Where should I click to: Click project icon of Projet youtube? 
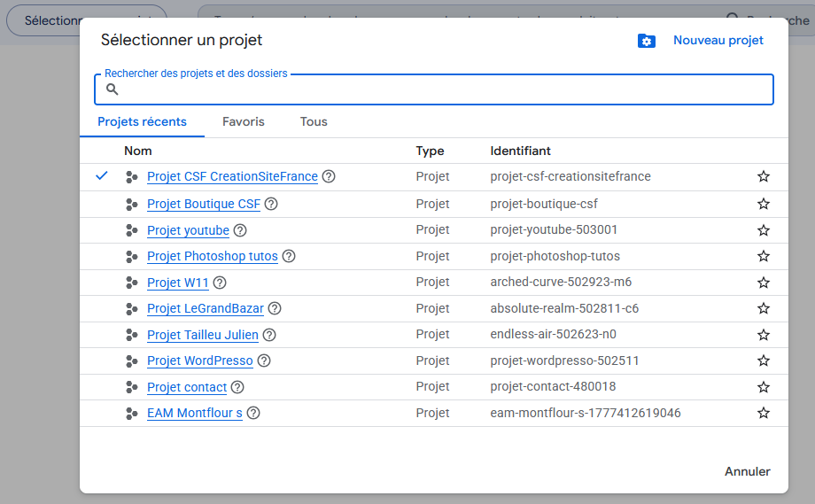coord(131,230)
